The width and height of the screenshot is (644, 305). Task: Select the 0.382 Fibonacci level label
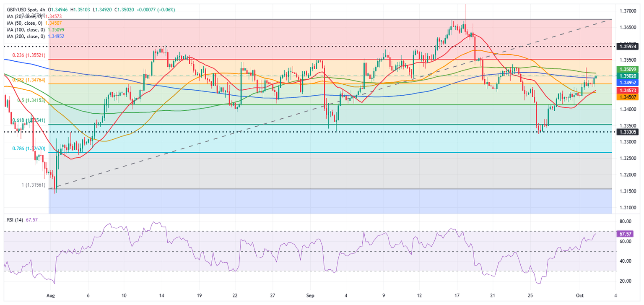(x=26, y=80)
